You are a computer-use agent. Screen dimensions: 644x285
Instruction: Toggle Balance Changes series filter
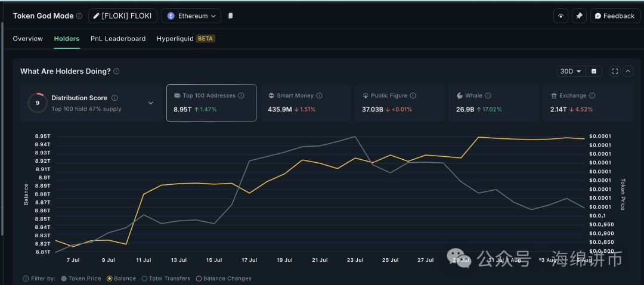pos(224,278)
